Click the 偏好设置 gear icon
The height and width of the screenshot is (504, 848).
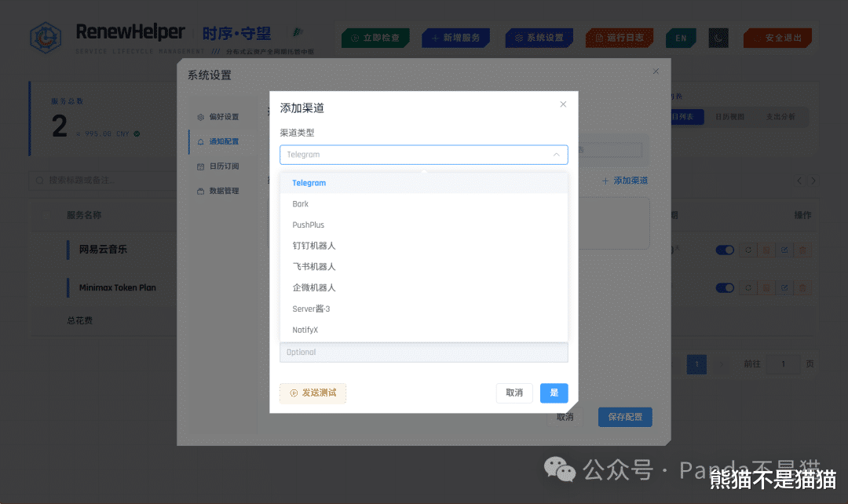(x=201, y=117)
